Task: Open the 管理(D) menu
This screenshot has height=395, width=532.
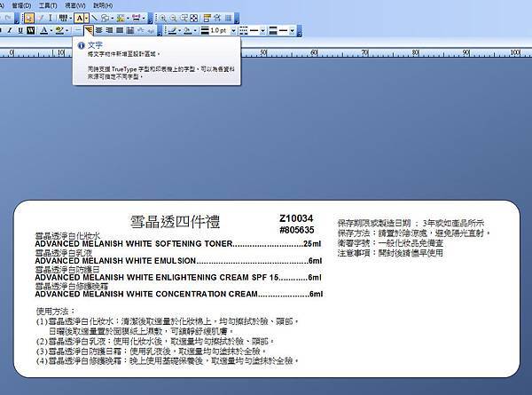Action: [x=21, y=5]
